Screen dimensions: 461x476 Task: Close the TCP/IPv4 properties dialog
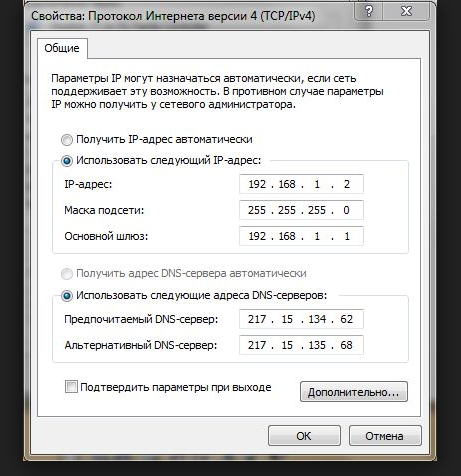pos(406,11)
